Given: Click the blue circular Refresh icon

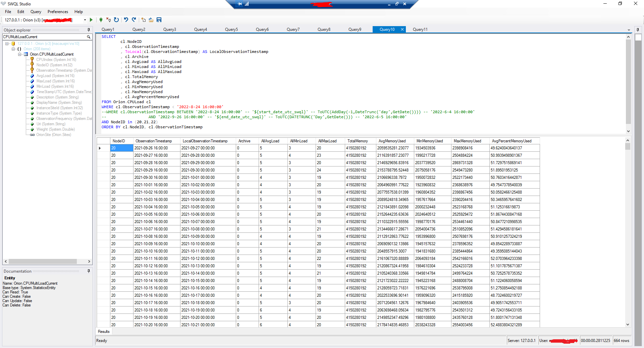Looking at the screenshot, I should (116, 20).
